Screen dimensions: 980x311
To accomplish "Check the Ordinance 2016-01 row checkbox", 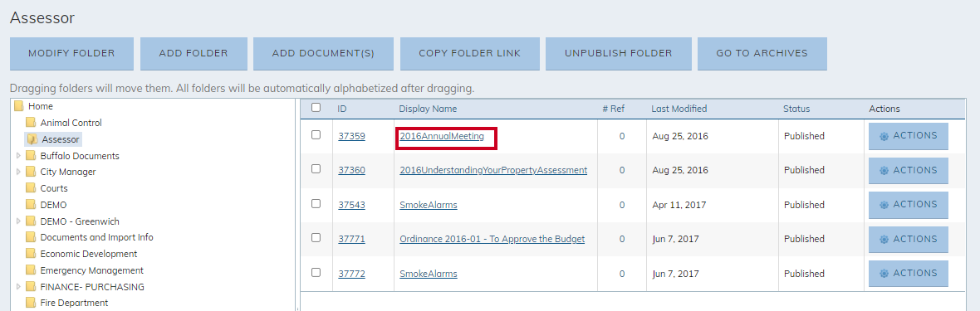I will 316,238.
